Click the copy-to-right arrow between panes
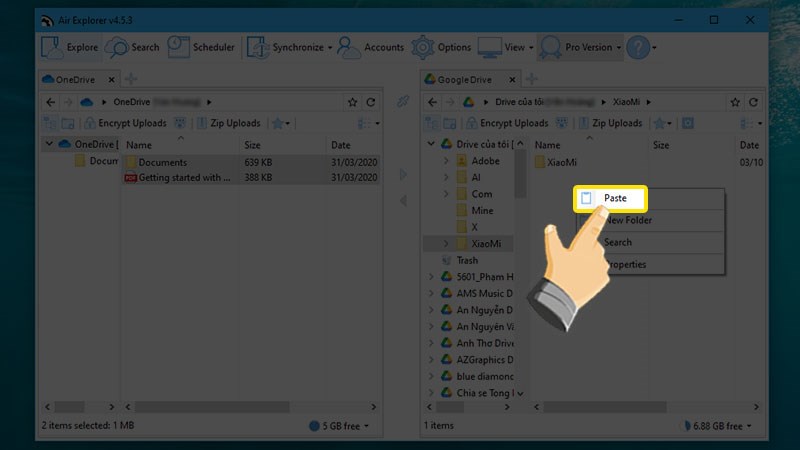800x450 pixels. pyautogui.click(x=403, y=175)
